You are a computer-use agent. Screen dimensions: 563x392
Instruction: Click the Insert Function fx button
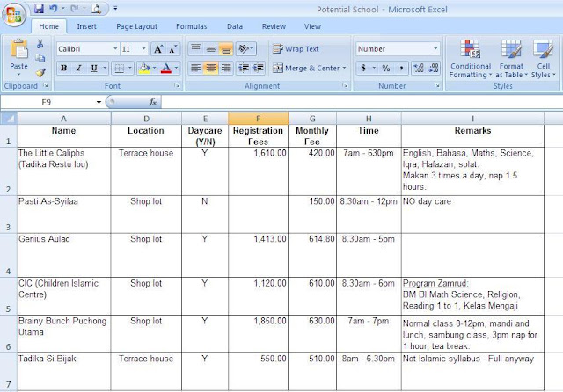pyautogui.click(x=152, y=102)
